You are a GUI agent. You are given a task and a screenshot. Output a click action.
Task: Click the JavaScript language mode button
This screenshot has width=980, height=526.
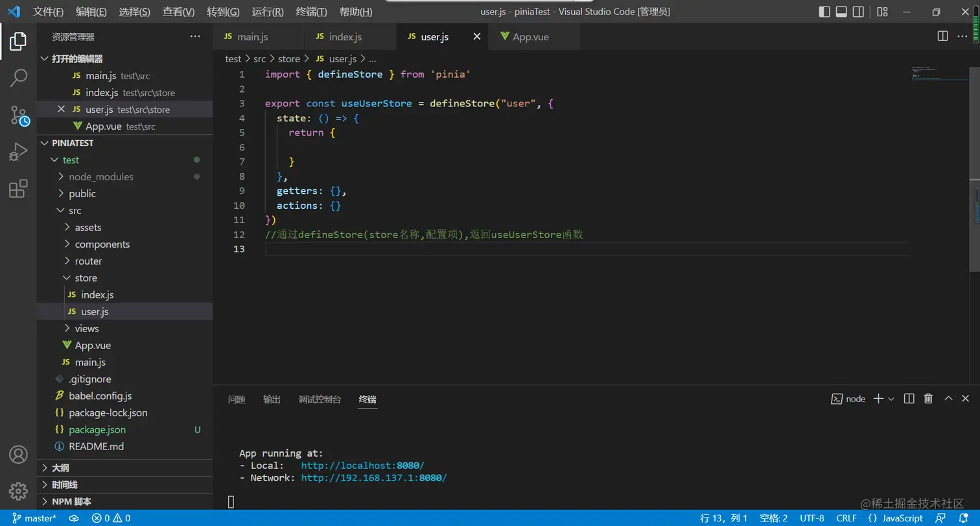[x=895, y=518]
